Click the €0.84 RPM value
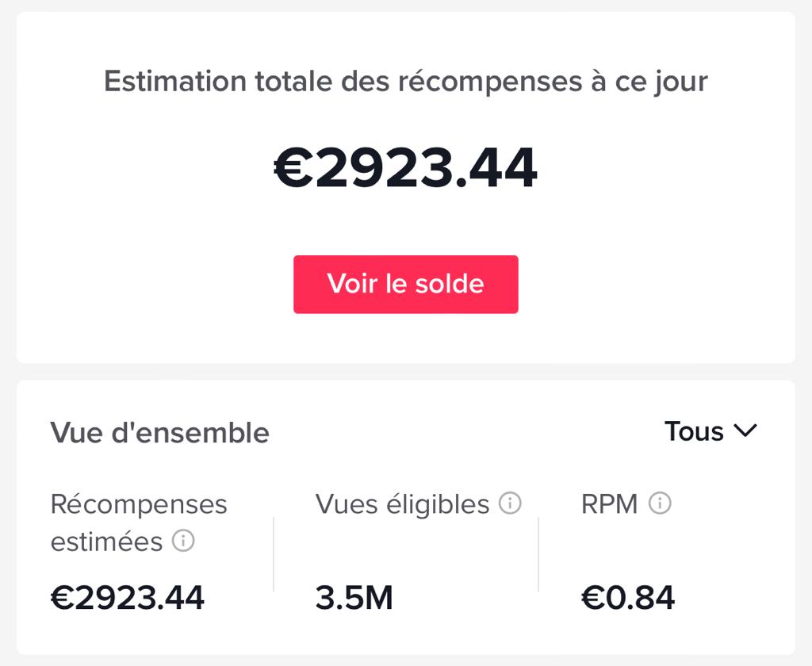The image size is (812, 666). (628, 598)
